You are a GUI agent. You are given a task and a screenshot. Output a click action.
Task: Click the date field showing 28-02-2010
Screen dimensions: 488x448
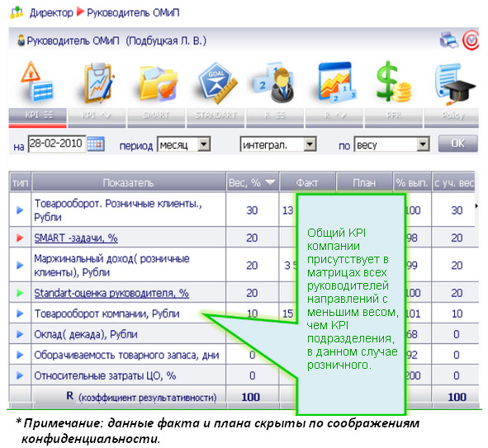(57, 144)
